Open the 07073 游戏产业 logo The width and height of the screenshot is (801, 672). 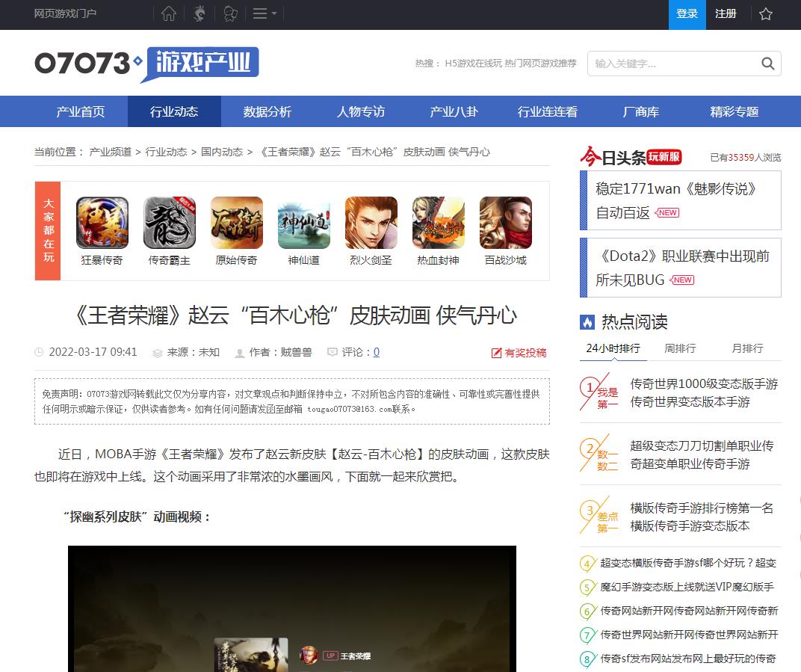[146, 64]
